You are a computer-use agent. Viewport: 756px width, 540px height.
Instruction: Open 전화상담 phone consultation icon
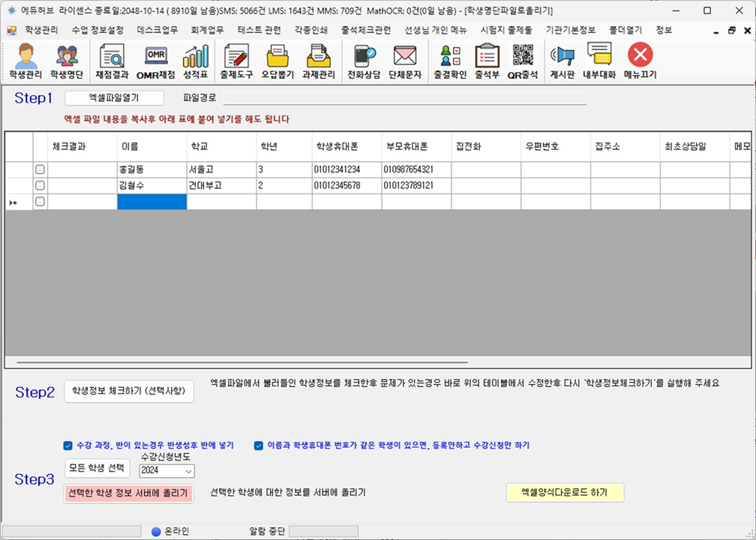coord(364,61)
